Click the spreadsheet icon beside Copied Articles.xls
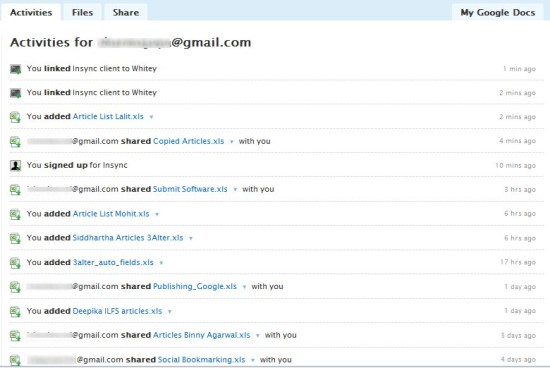Image resolution: width=550 pixels, height=368 pixels. (x=15, y=142)
